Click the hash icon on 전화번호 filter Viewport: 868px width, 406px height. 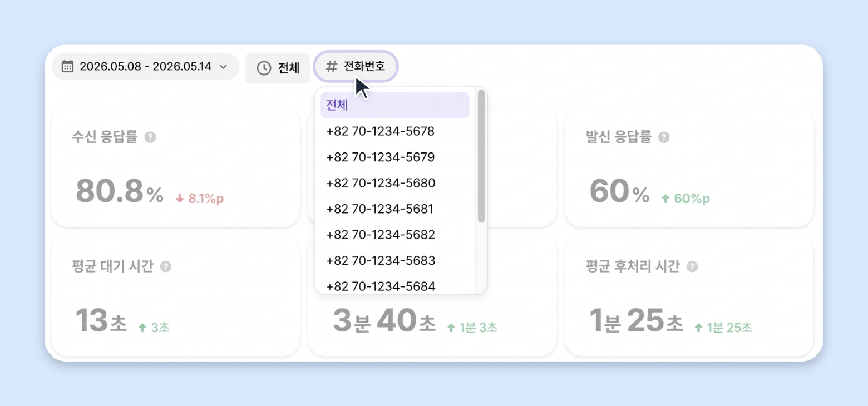click(332, 67)
